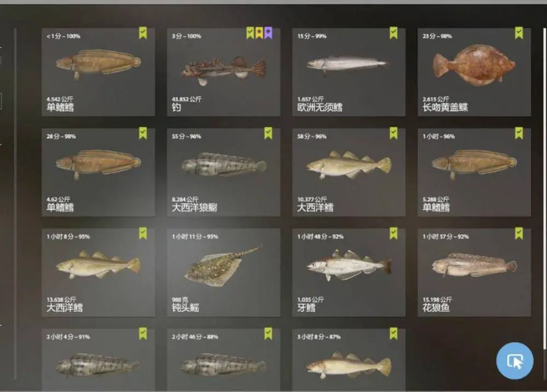Click green checkmark badge on 花狼鱼 card
The width and height of the screenshot is (547, 392).
click(x=519, y=233)
